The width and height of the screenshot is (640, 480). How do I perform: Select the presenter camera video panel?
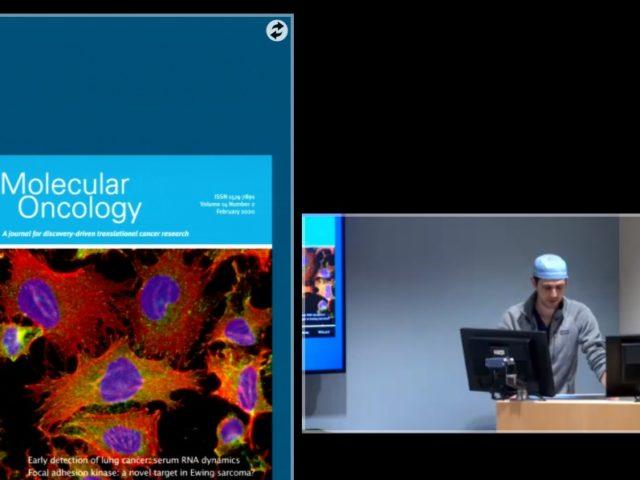[471, 323]
